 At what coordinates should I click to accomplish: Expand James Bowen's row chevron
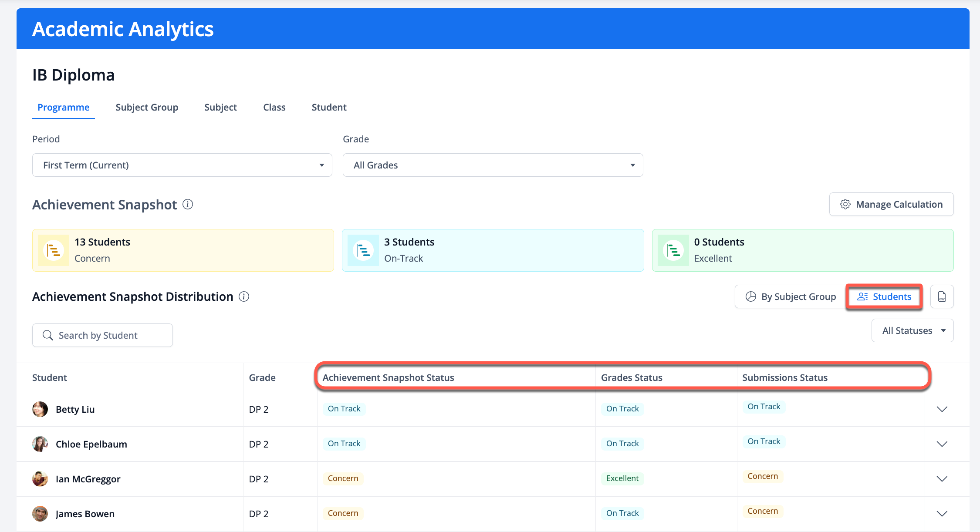(942, 514)
